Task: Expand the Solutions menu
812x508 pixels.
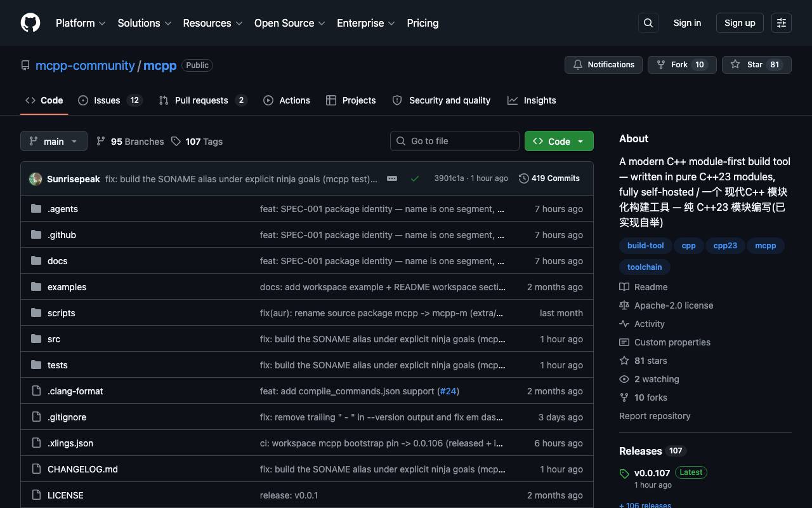Action: [145, 23]
